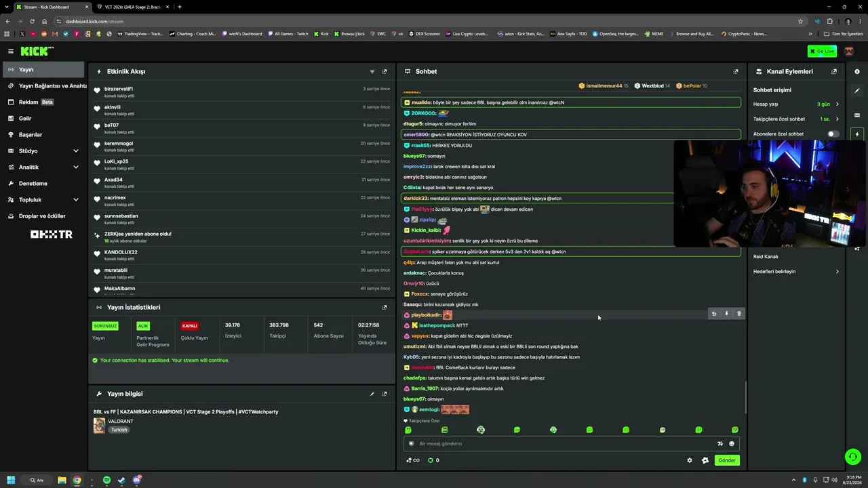This screenshot has width=868, height=488.
Task: Open chat settings gear
Action: 690,460
